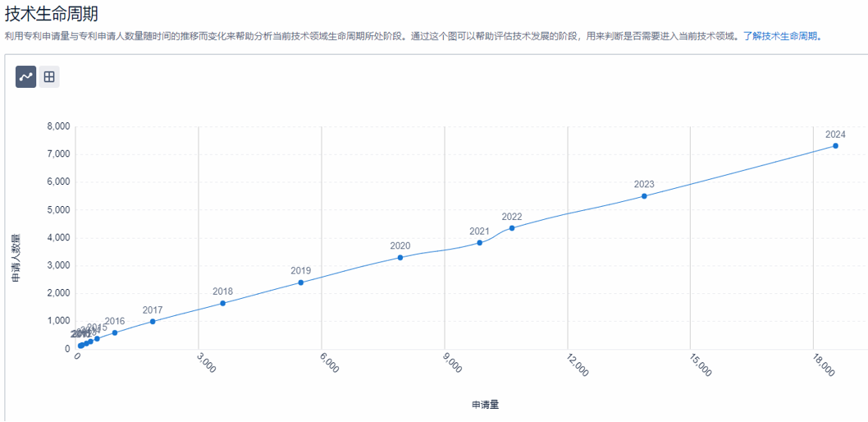The width and height of the screenshot is (868, 422).
Task: Click the 2020 data point marker
Action: click(400, 258)
